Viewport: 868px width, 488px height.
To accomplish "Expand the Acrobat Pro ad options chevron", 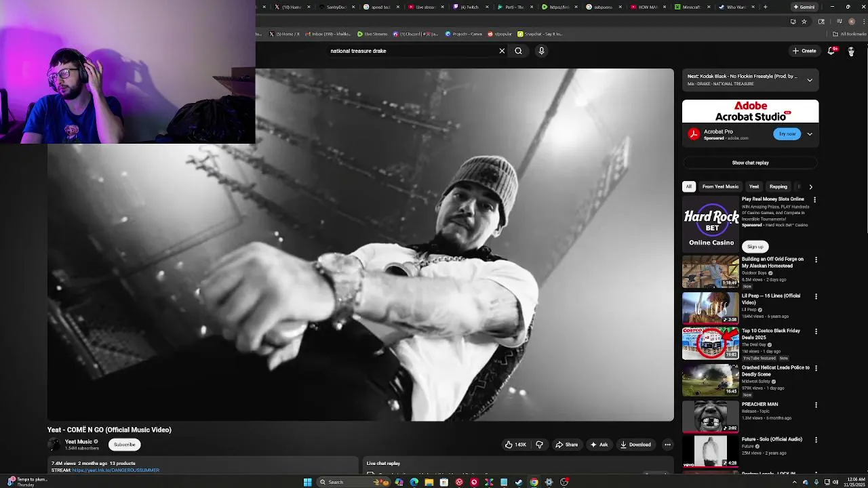I will 810,134.
